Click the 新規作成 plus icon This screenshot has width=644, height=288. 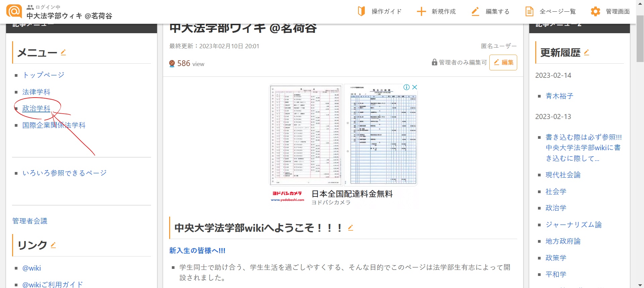[x=421, y=11]
